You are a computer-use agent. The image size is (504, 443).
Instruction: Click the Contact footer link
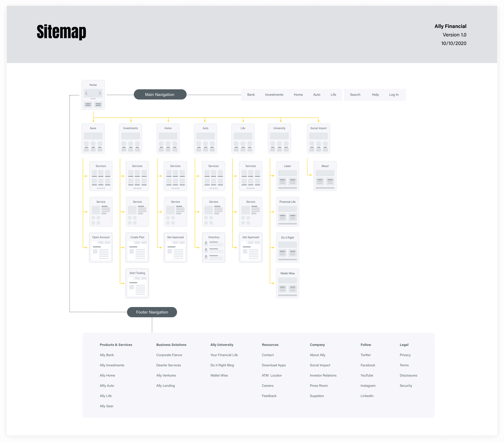coord(268,355)
